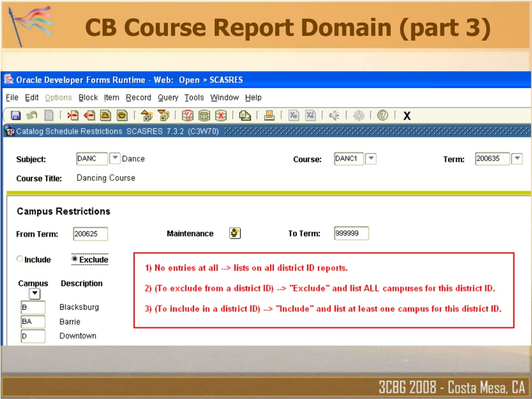Open the Course lookup dropdown
This screenshot has height=399, width=532.
click(x=371, y=159)
